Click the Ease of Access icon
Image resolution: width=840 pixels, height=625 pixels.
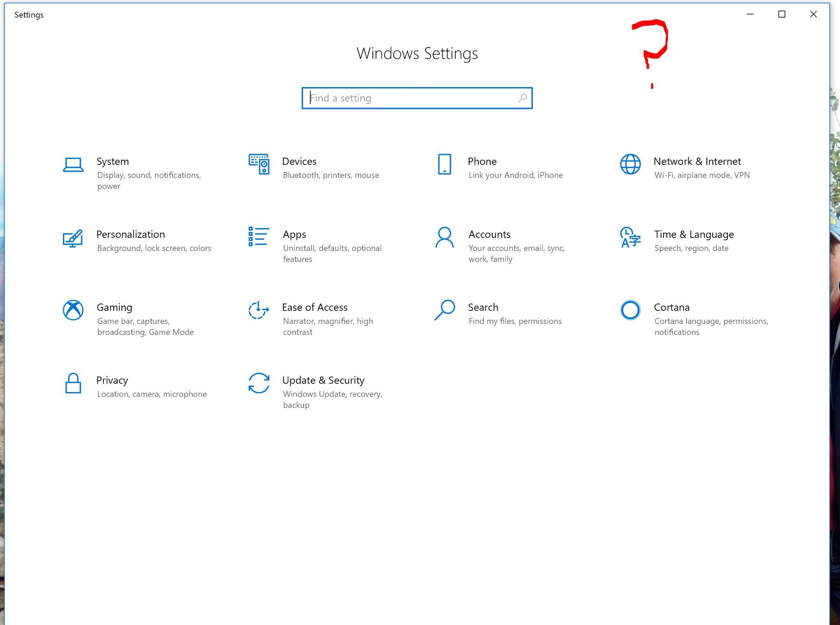[x=259, y=310]
